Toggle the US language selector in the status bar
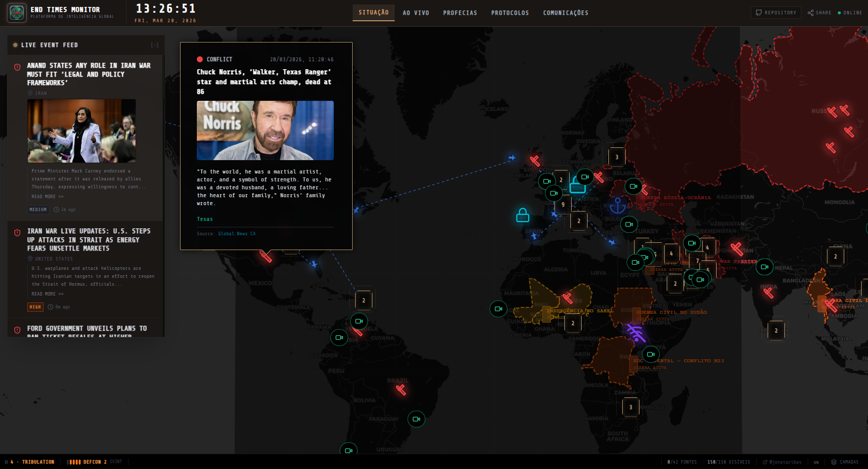The height and width of the screenshot is (469, 868). (816, 462)
